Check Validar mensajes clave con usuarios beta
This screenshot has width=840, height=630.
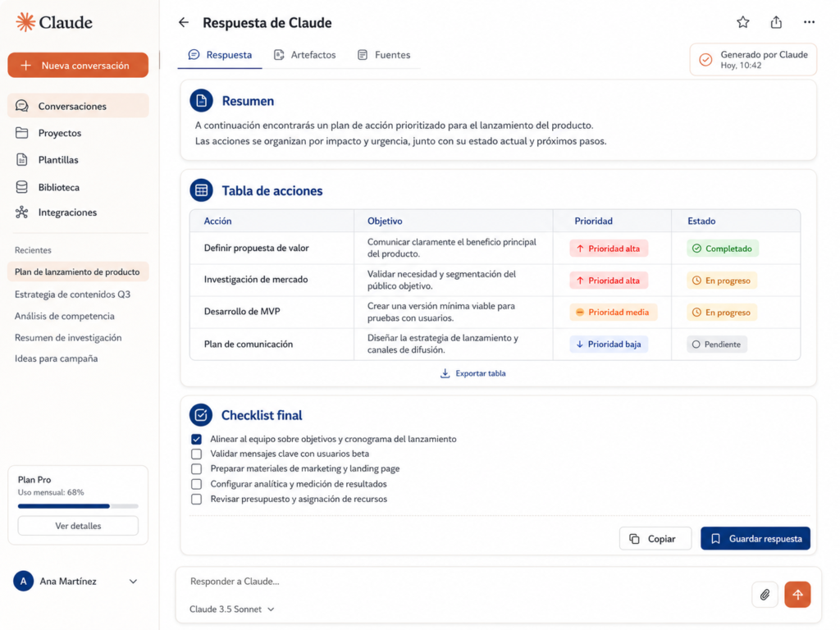tap(197, 454)
